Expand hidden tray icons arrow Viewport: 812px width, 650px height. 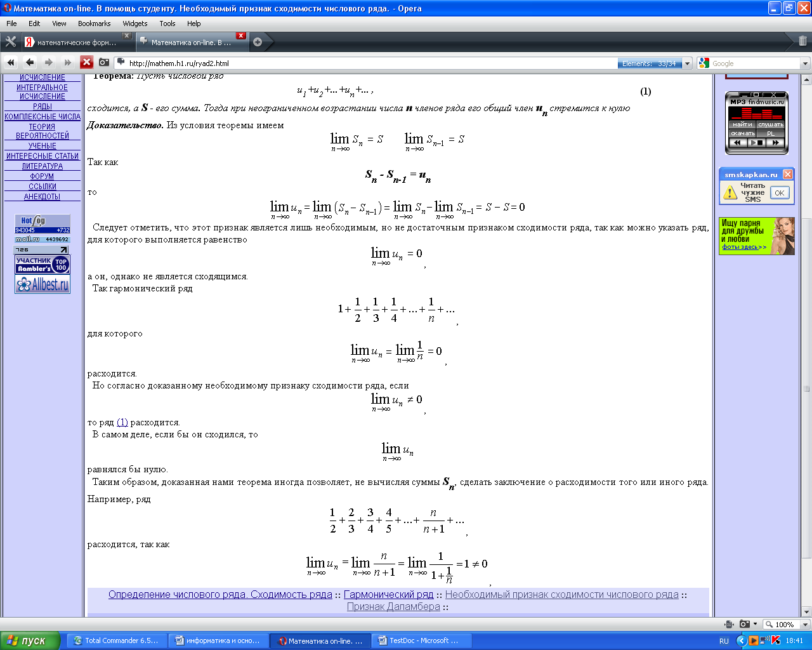(x=741, y=640)
